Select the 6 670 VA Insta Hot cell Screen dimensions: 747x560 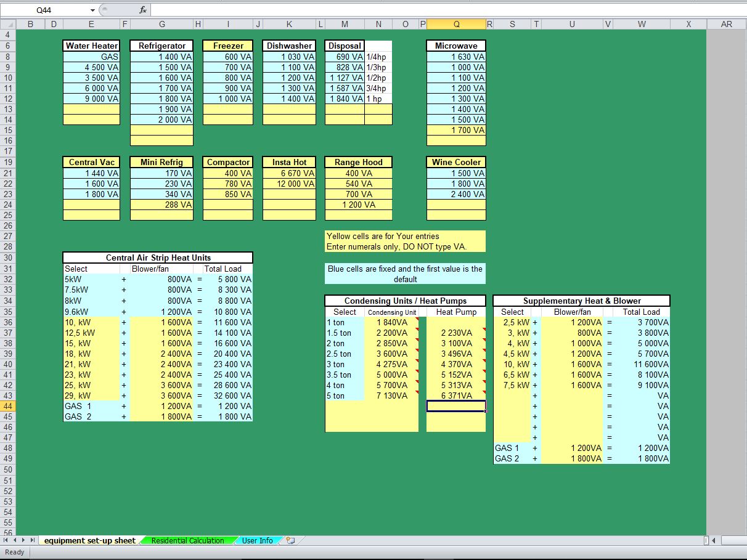tap(289, 172)
